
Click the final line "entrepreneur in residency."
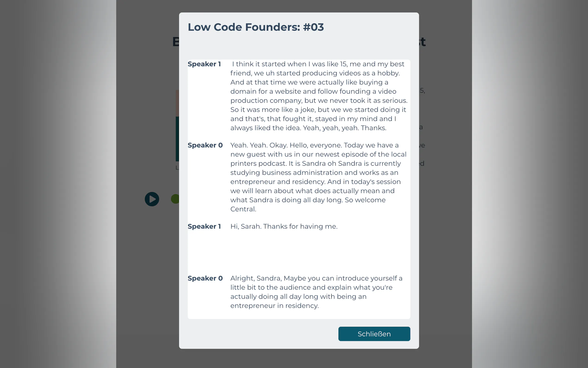(x=274, y=306)
